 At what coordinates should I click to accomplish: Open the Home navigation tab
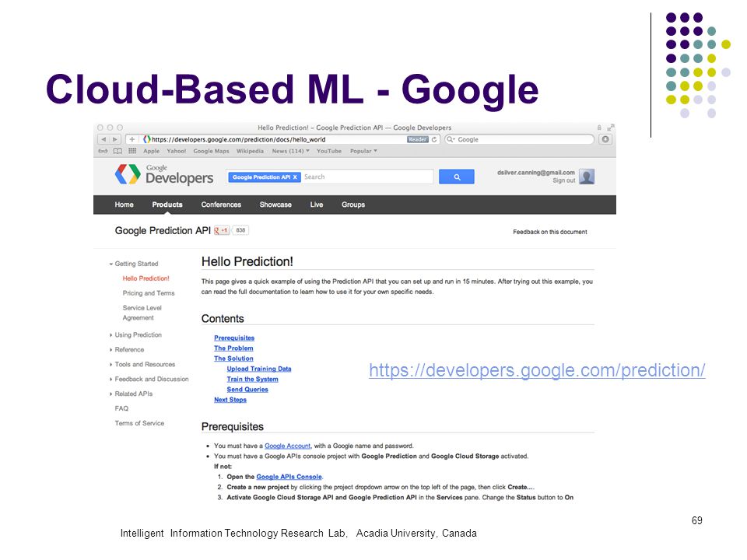[124, 205]
